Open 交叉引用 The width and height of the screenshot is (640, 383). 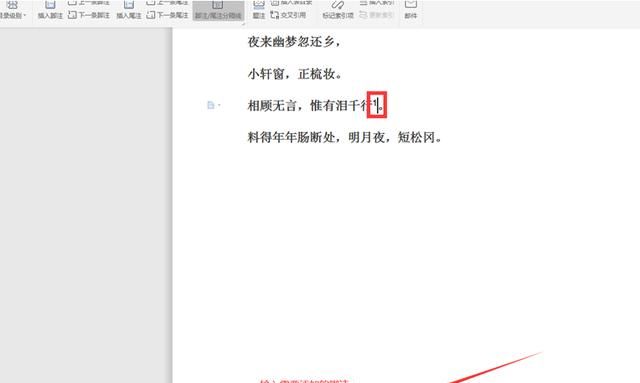pyautogui.click(x=288, y=15)
